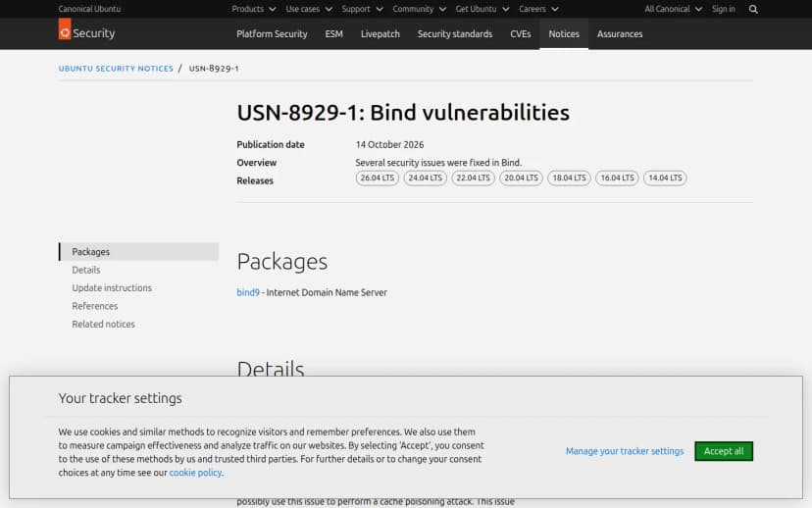Viewport: 812px width, 508px height.
Task: Jump to Details in side navigation
Action: click(x=86, y=270)
